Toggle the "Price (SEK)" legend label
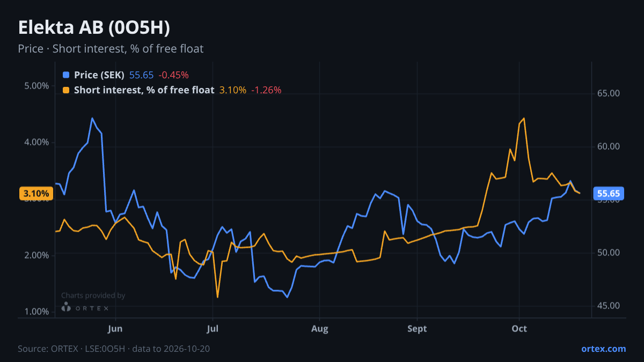This screenshot has height=362, width=644. pos(99,75)
